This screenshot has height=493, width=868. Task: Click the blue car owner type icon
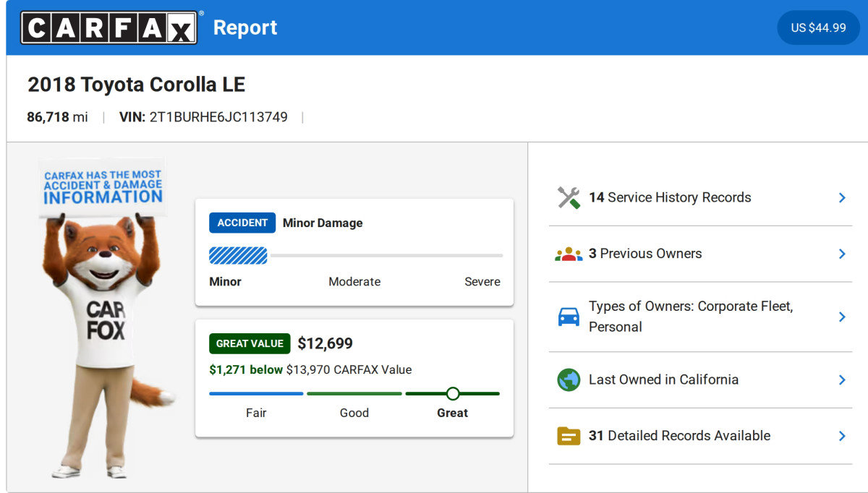[569, 317]
